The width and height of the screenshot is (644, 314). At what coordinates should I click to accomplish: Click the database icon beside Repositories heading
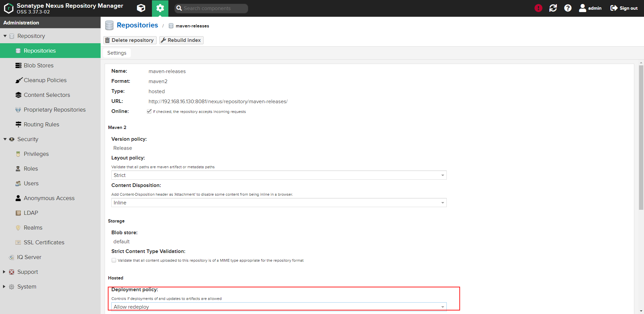109,25
